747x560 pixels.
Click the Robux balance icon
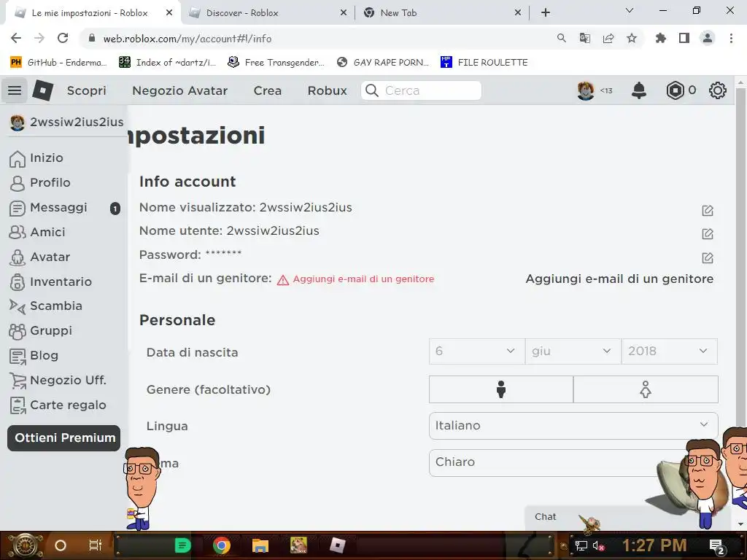[675, 90]
